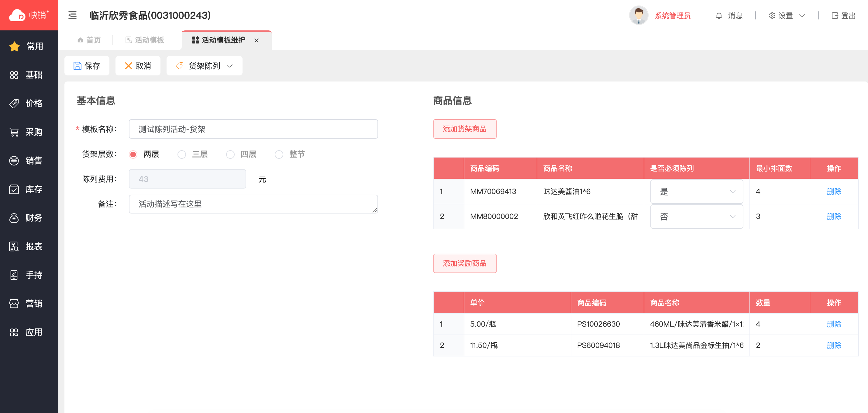Choose the 整节 radio button

pos(279,154)
